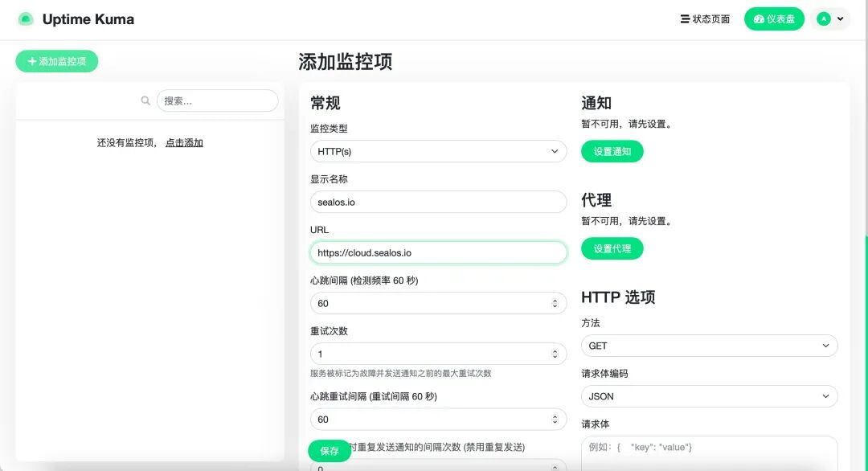Click the 添加监控项 add monitor button

57,61
